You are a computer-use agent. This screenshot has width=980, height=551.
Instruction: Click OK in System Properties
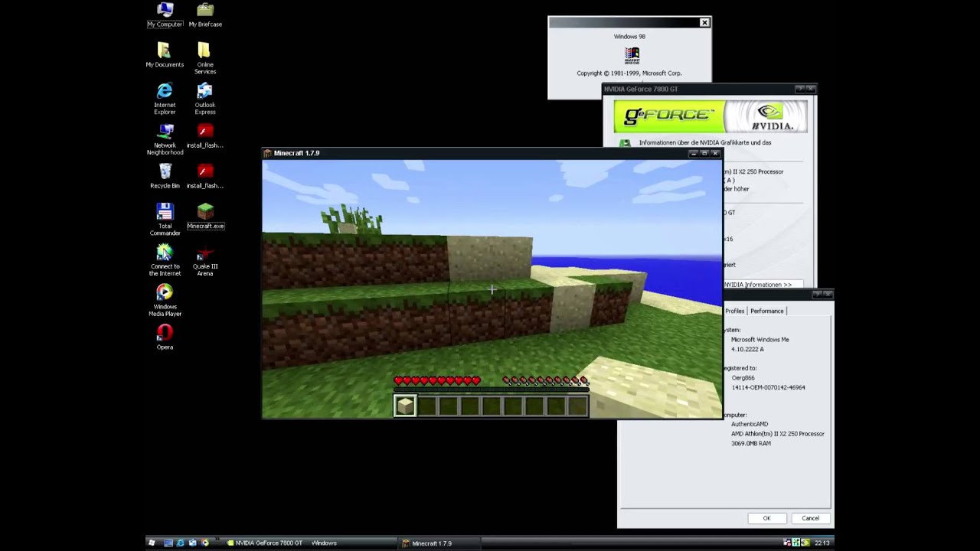(766, 518)
